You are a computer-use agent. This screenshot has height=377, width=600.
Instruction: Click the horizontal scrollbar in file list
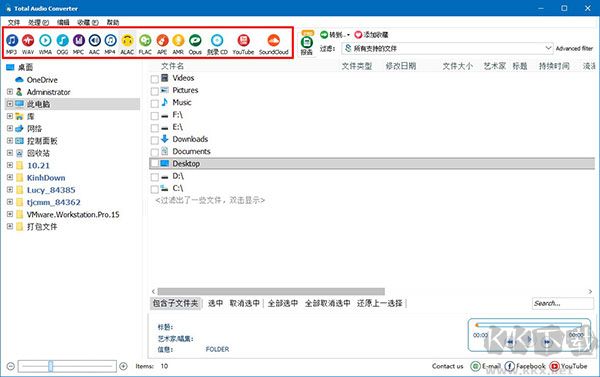[x=271, y=292]
